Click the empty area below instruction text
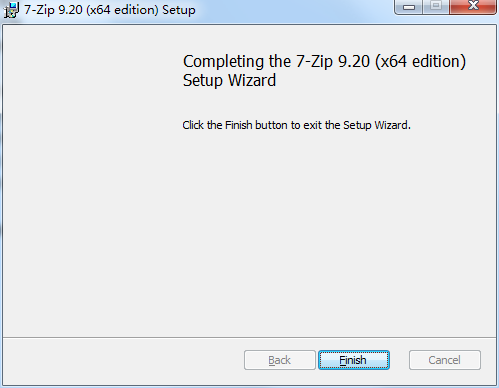499x388 pixels. (333, 233)
